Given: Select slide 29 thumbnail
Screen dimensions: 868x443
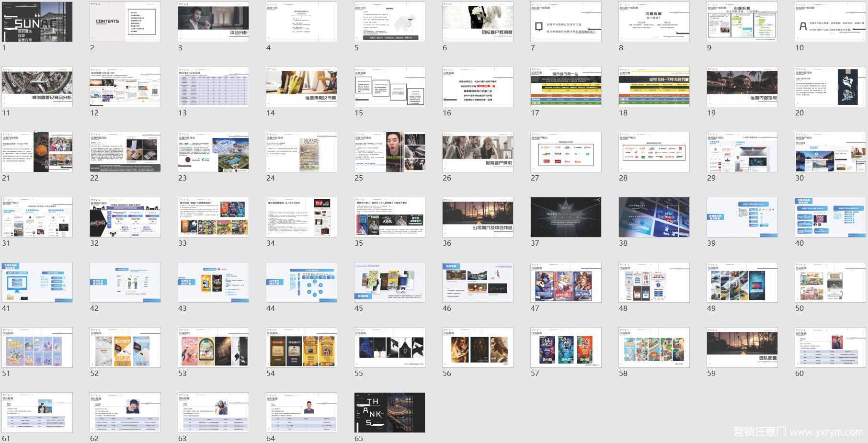Looking at the screenshot, I should [742, 152].
